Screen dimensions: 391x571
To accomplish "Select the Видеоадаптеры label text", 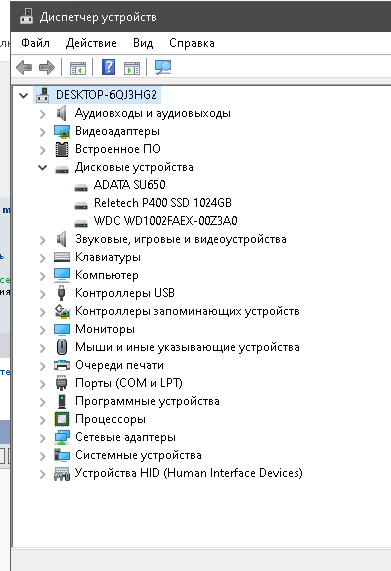I will [x=117, y=131].
